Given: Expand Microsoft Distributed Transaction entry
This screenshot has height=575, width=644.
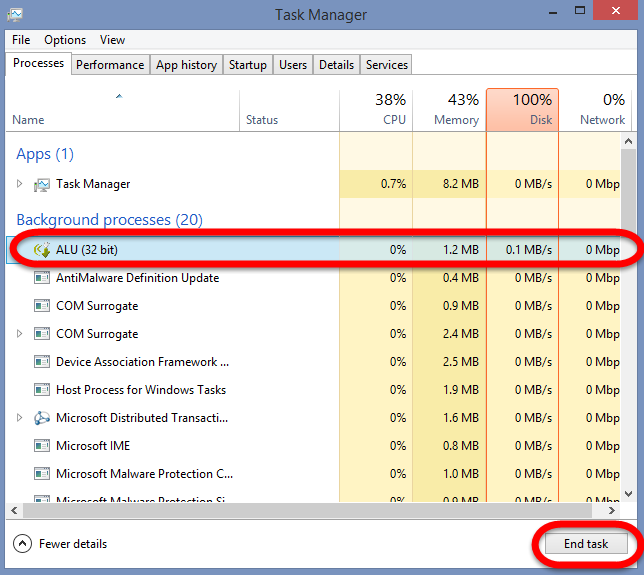Looking at the screenshot, I should (19, 418).
